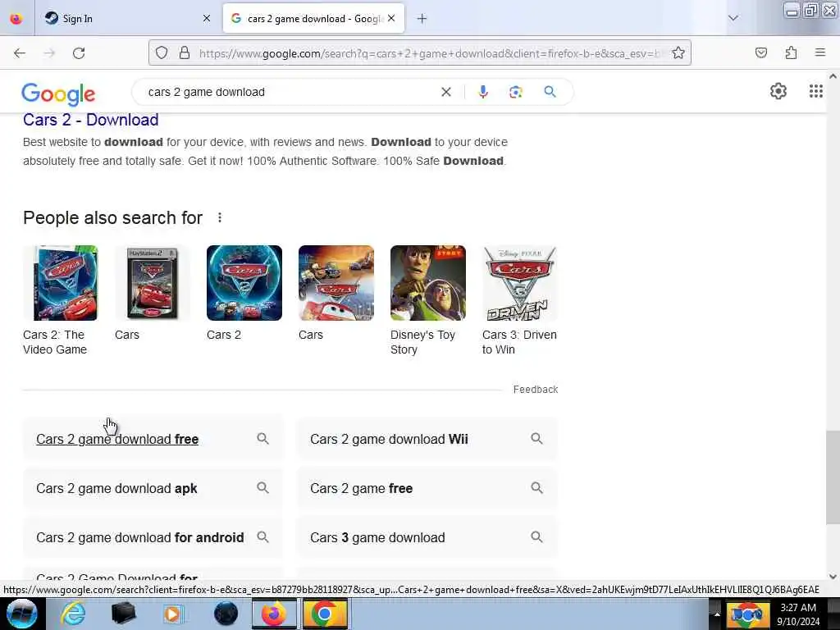Open Windows Media Player from the taskbar
Viewport: 840px width, 630px height.
172,614
